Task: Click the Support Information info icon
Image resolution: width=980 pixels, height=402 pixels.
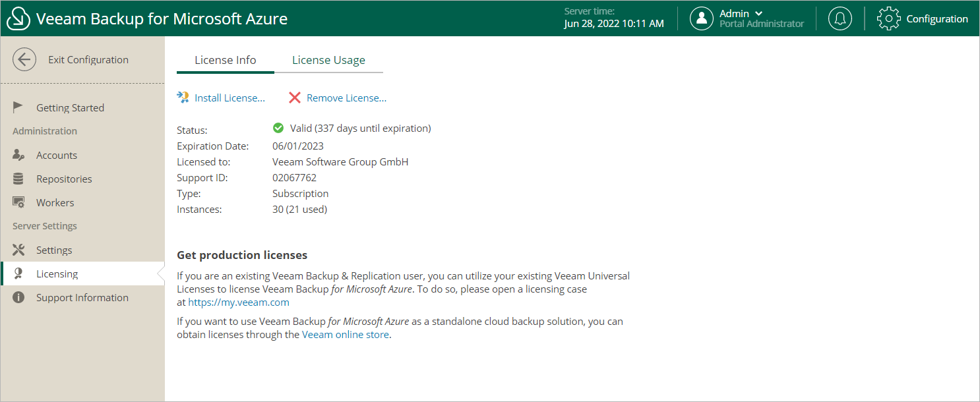Action: [18, 297]
